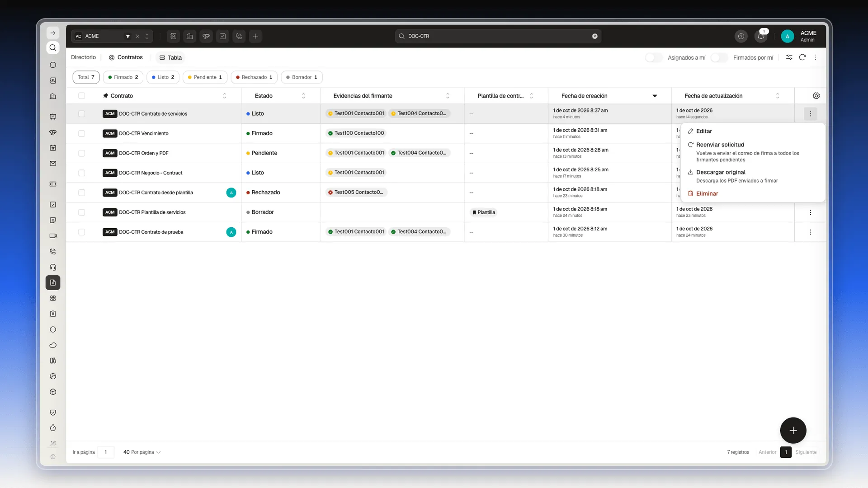Check the select-all header checkbox
868x488 pixels.
(x=81, y=96)
